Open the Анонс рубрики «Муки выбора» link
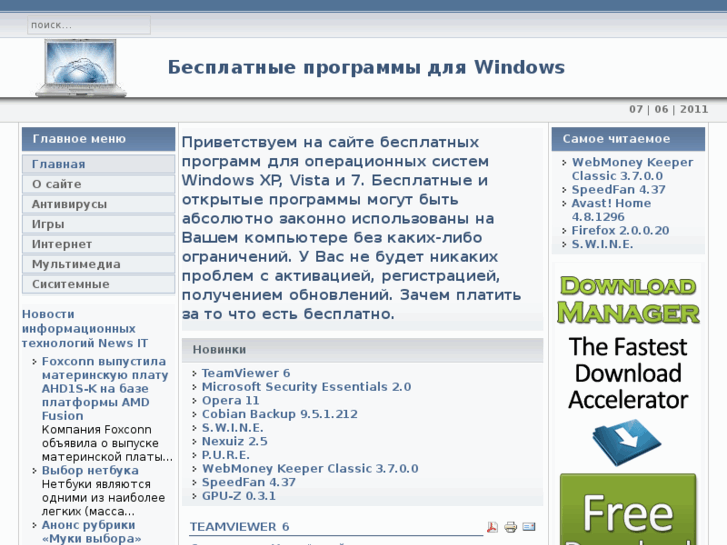The height and width of the screenshot is (545, 727). coord(91,532)
